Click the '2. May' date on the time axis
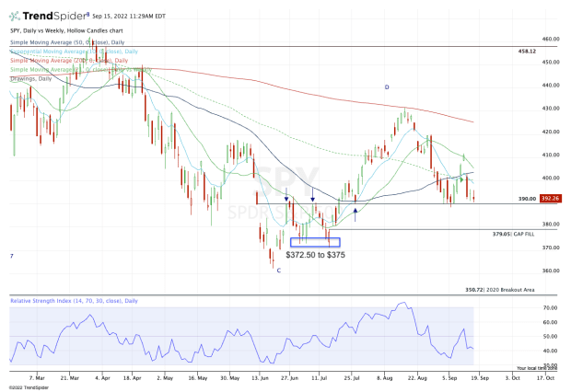 pyautogui.click(x=165, y=378)
